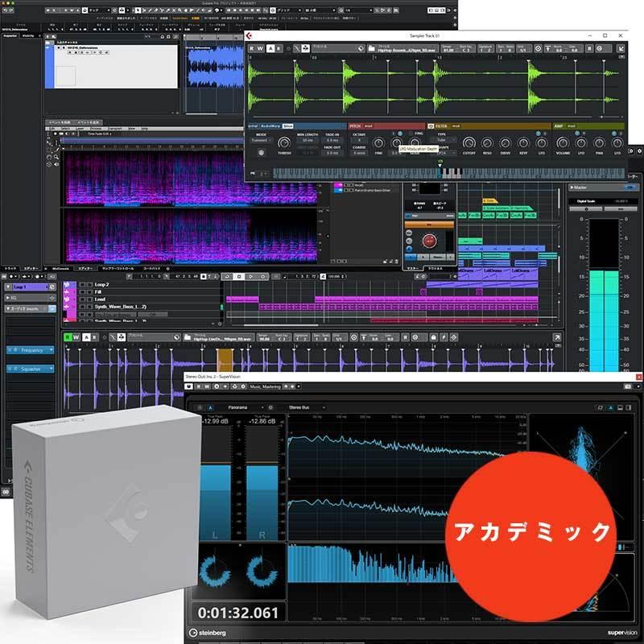Screen dimensions: 644x644
Task: Switch to AudioWarp tab in Sampler Track
Action: (x=270, y=126)
